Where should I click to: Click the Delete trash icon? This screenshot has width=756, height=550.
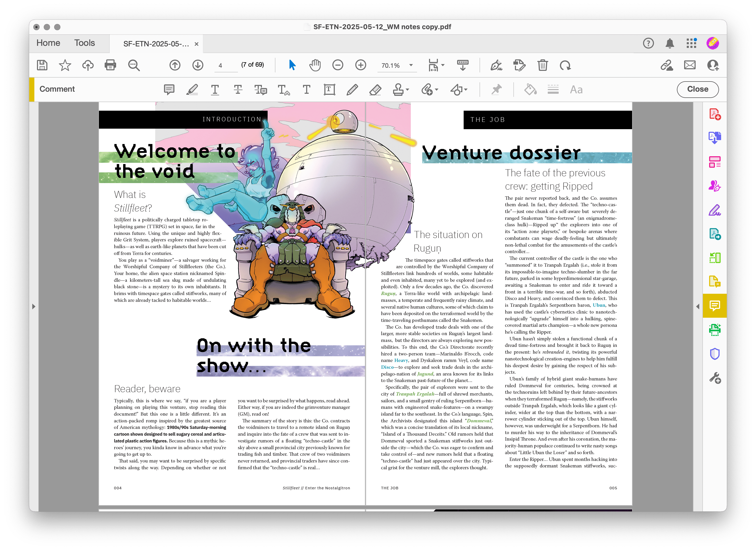(x=542, y=65)
